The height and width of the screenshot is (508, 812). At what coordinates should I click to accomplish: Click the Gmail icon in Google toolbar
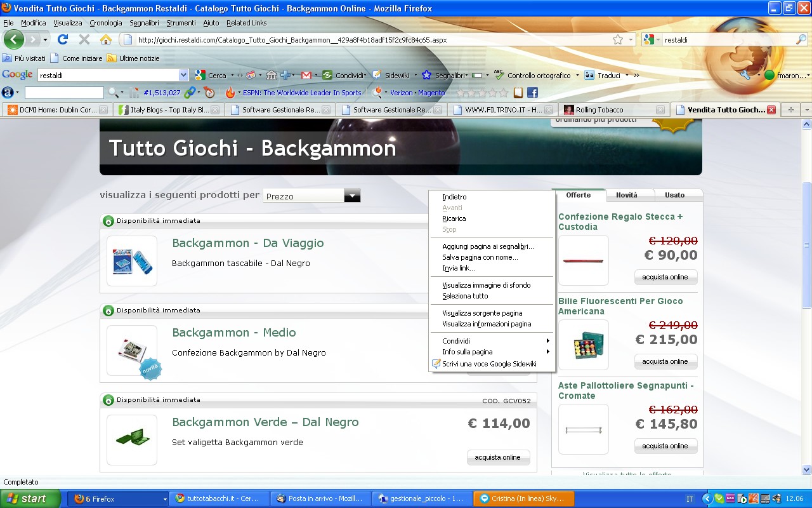pos(306,75)
